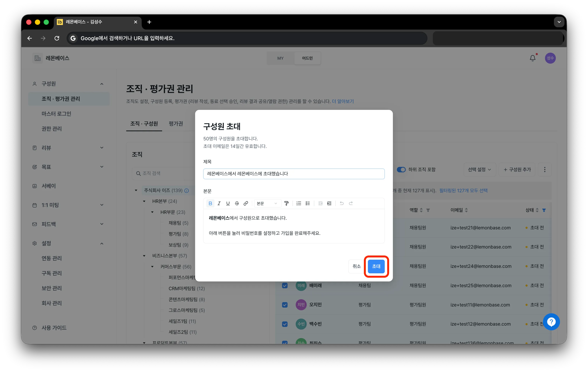Screen dimensions: 588x372
Task: Follow the 더 알아보기 link
Action: 343,101
